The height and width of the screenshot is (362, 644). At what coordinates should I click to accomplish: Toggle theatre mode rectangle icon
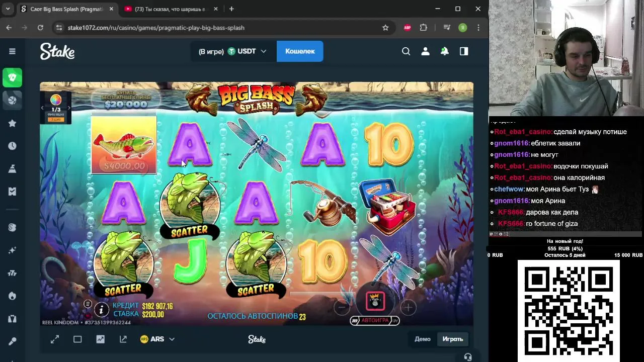coord(77,339)
